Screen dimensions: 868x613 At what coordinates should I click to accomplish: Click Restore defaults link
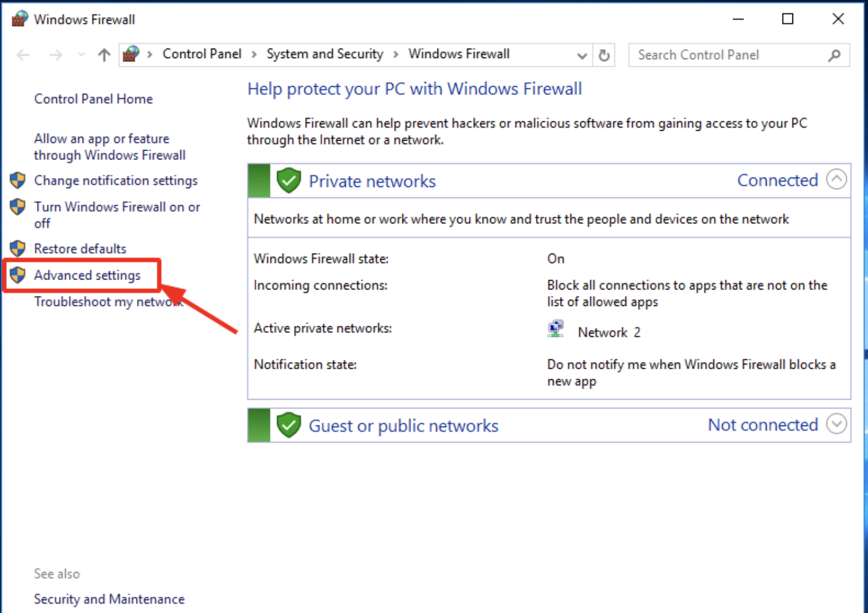pos(80,248)
